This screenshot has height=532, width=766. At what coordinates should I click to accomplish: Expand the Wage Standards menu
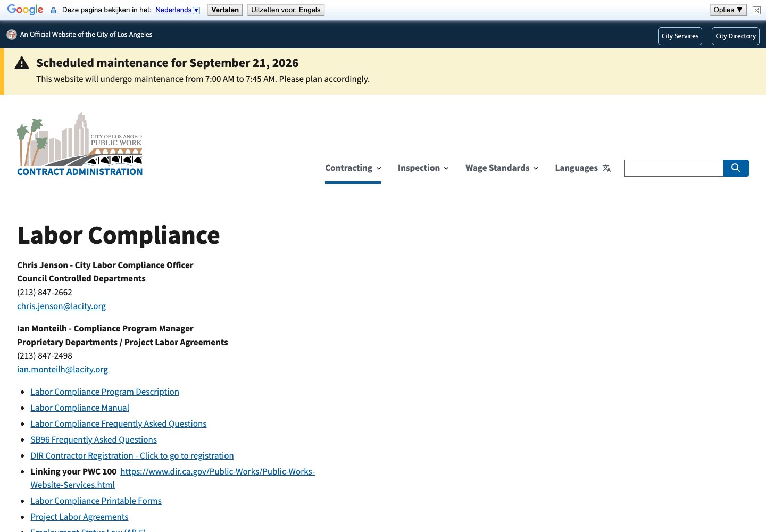click(x=502, y=168)
